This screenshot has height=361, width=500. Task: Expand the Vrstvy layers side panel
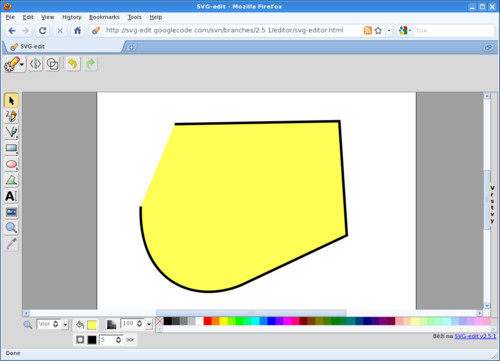(492, 204)
